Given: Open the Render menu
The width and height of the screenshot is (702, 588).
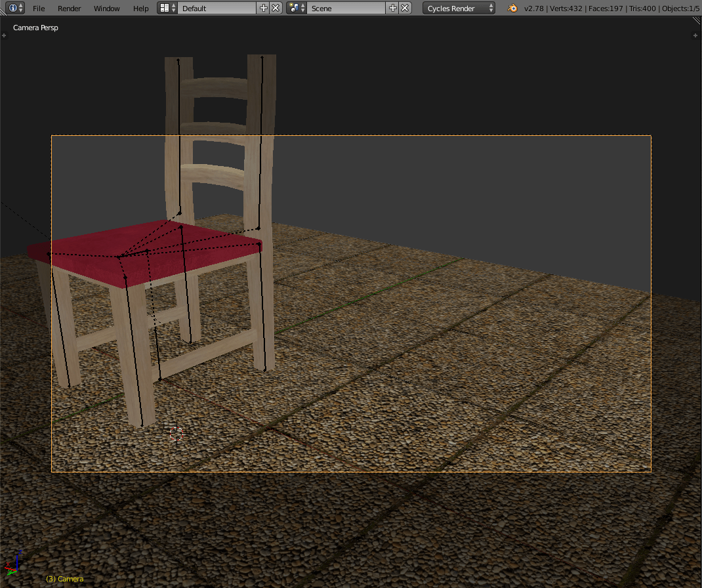Looking at the screenshot, I should [x=70, y=9].
